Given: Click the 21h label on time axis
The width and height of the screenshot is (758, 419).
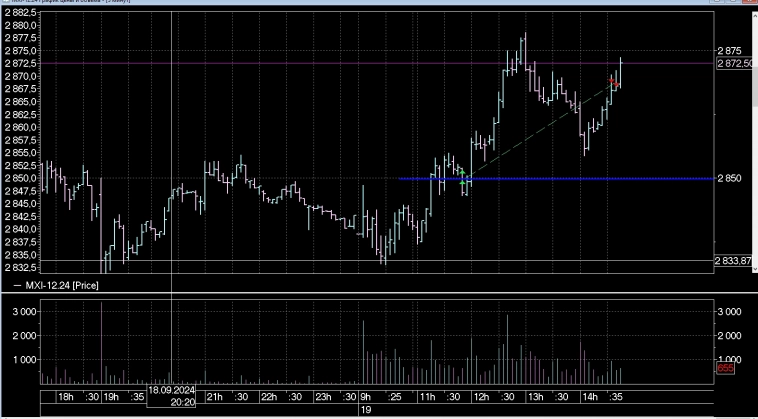Looking at the screenshot, I should (214, 397).
